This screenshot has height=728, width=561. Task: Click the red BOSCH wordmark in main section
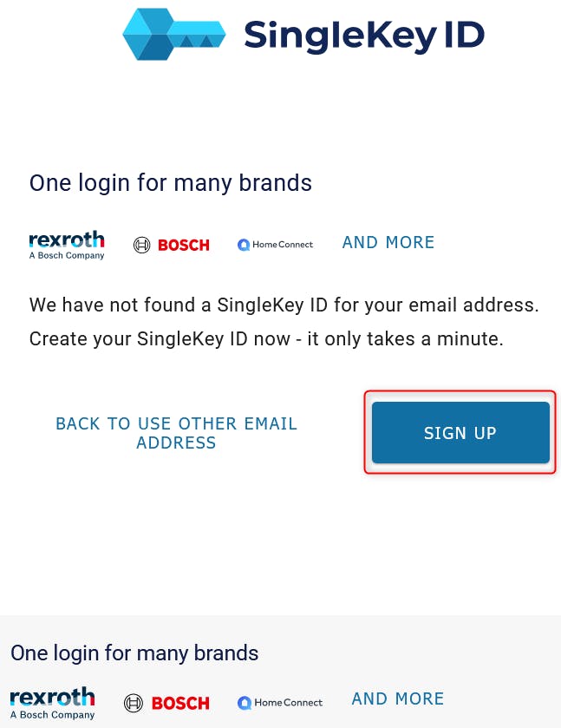184,245
